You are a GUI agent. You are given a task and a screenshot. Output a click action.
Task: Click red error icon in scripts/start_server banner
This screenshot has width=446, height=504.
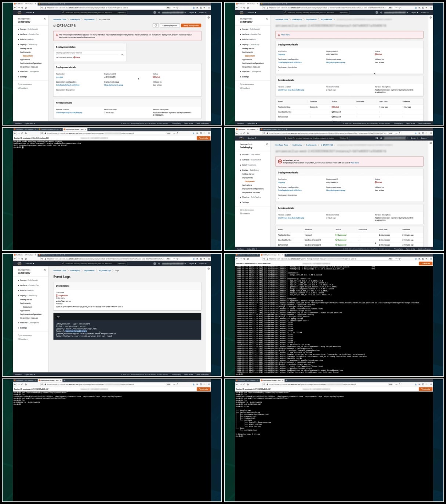(280, 161)
